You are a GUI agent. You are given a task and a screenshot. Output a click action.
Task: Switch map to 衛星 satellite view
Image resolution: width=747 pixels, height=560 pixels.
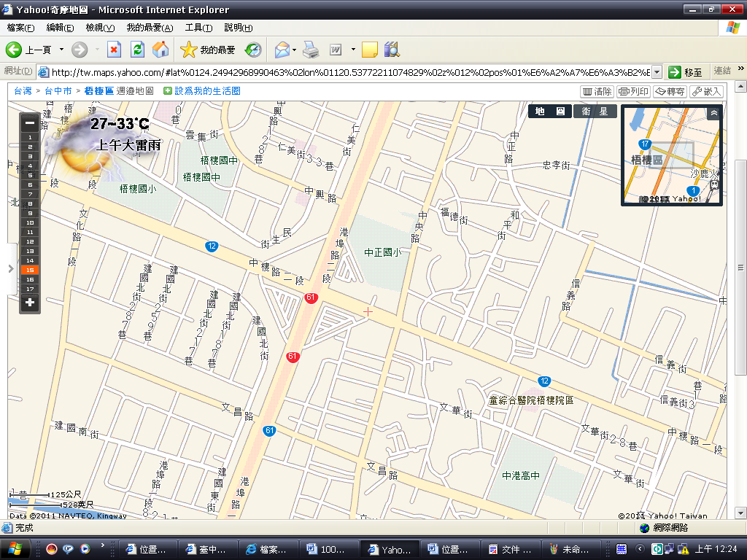click(595, 112)
